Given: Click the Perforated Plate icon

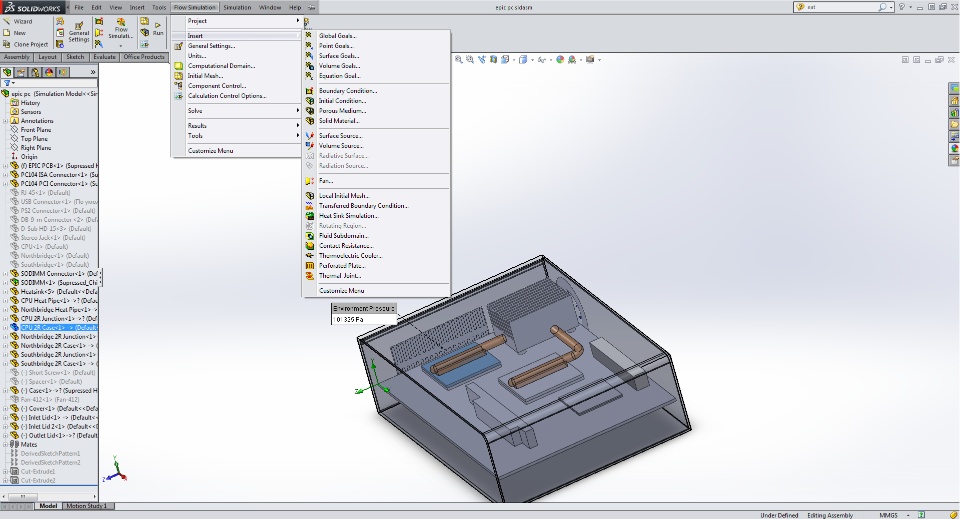Looking at the screenshot, I should tap(310, 266).
